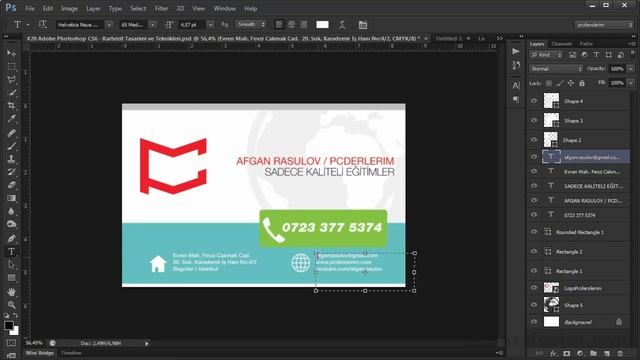The width and height of the screenshot is (640, 360).
Task: Open the Layer menu
Action: pos(93,8)
